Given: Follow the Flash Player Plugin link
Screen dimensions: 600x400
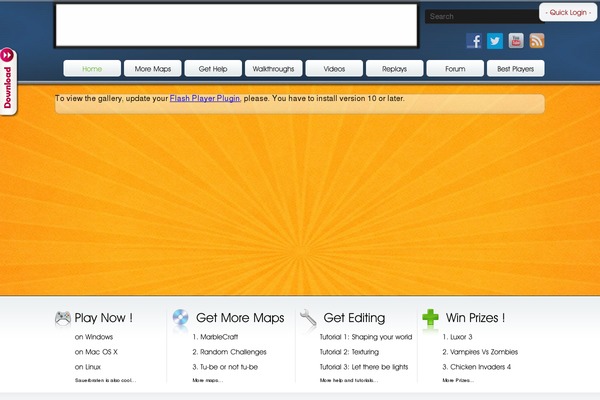Looking at the screenshot, I should (x=205, y=98).
